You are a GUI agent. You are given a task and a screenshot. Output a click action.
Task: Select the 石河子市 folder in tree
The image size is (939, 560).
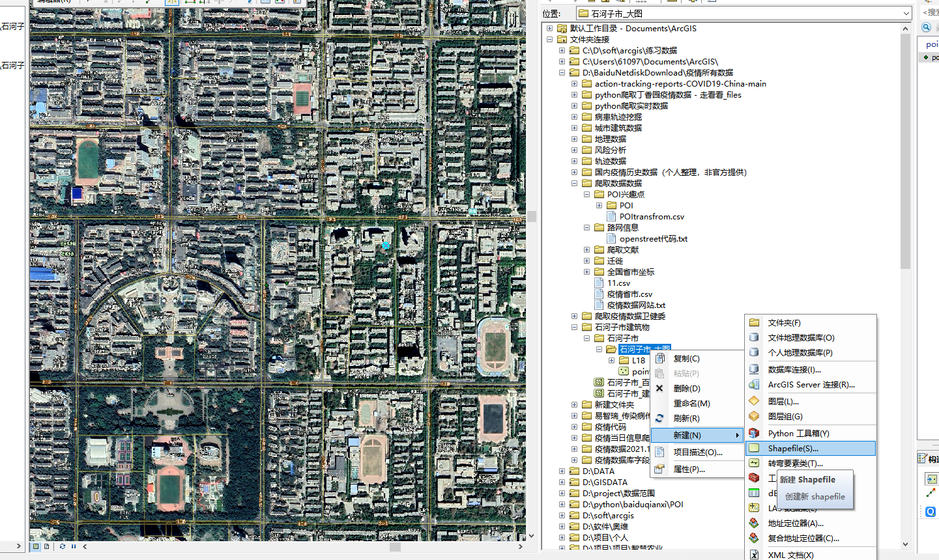(623, 338)
